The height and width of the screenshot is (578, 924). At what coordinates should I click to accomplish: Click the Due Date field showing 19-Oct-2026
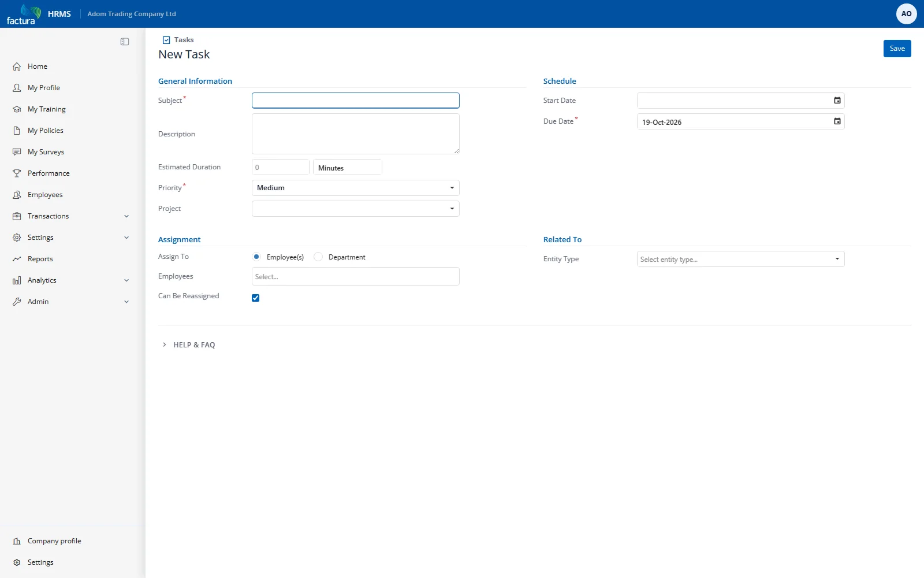[x=741, y=121]
